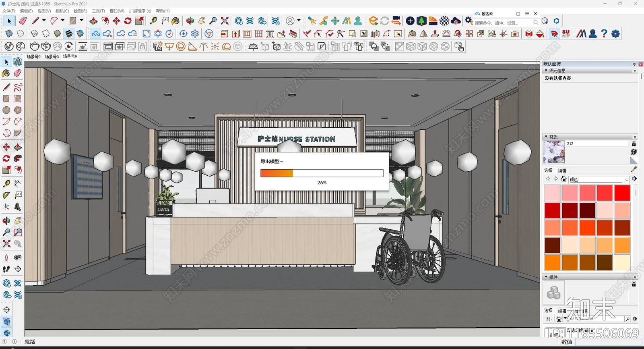Pick the orange swatch in bottom row

click(552, 263)
